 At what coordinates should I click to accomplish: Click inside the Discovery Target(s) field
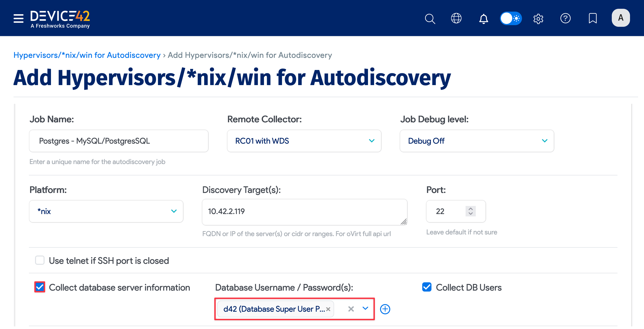pos(304,211)
